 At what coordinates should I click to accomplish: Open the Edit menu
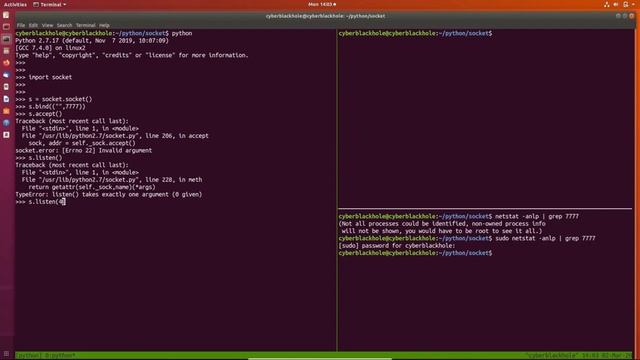(x=33, y=25)
